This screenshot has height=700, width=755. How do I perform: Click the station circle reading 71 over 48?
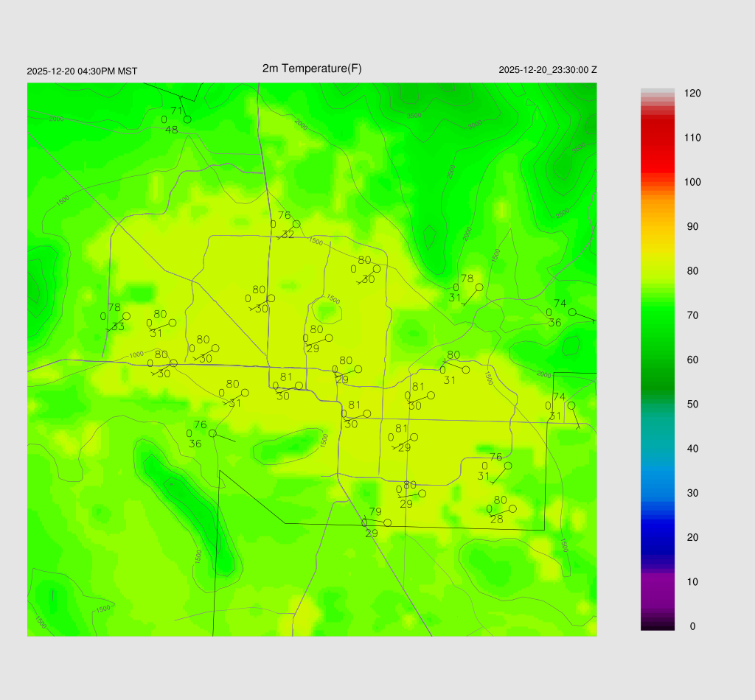coord(187,119)
